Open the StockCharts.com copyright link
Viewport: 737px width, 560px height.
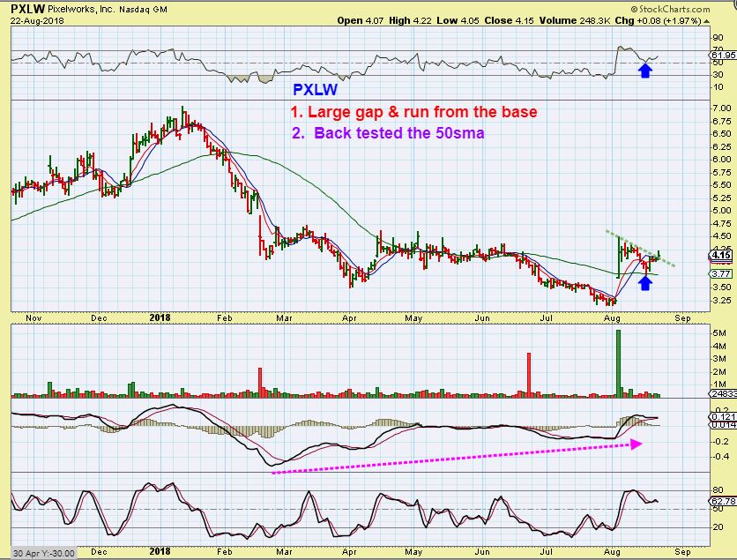pos(670,9)
